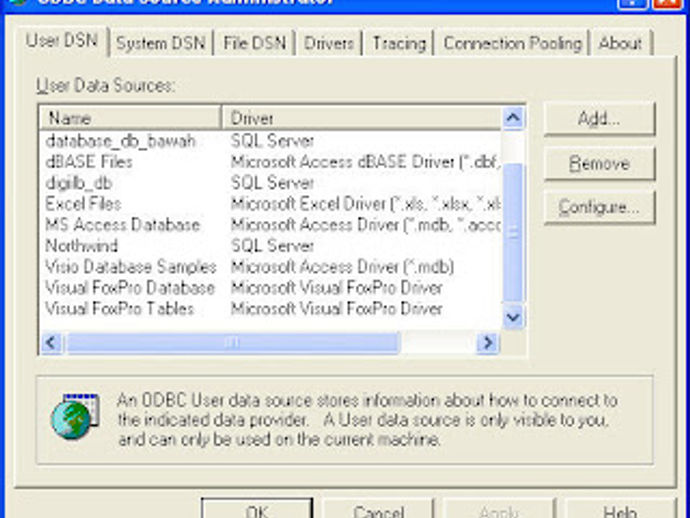690x518 pixels.
Task: Select the database_db_bawah data source
Action: pyautogui.click(x=121, y=141)
